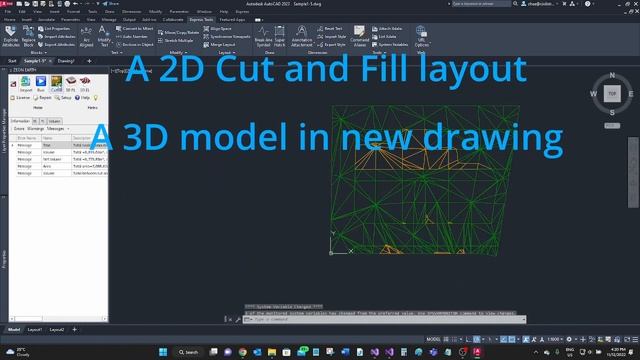This screenshot has width=640, height=360.
Task: Click the Replace Block tool
Action: 28,36
